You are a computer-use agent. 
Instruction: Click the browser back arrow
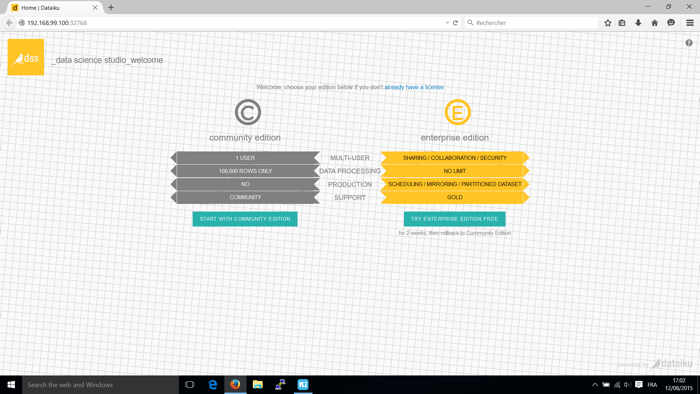(x=9, y=23)
